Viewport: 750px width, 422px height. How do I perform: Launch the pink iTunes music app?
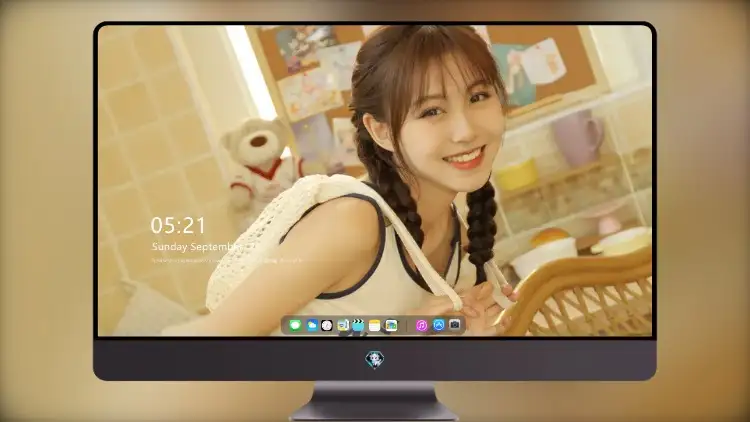tap(421, 325)
